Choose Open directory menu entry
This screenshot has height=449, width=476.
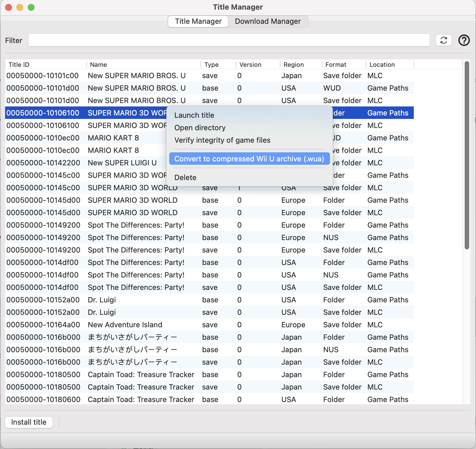[x=250, y=128]
